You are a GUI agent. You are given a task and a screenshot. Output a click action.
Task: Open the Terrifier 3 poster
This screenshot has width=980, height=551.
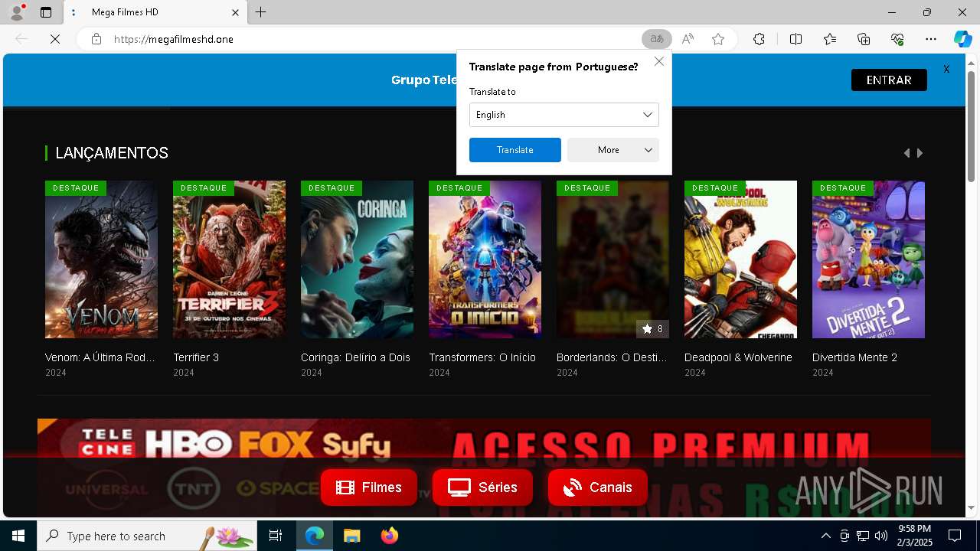tap(229, 259)
